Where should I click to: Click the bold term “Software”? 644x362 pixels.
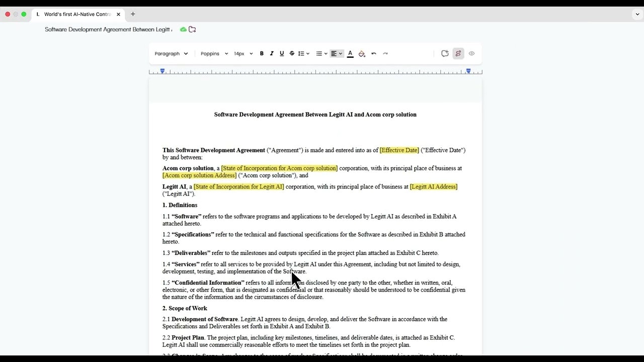pyautogui.click(x=187, y=217)
